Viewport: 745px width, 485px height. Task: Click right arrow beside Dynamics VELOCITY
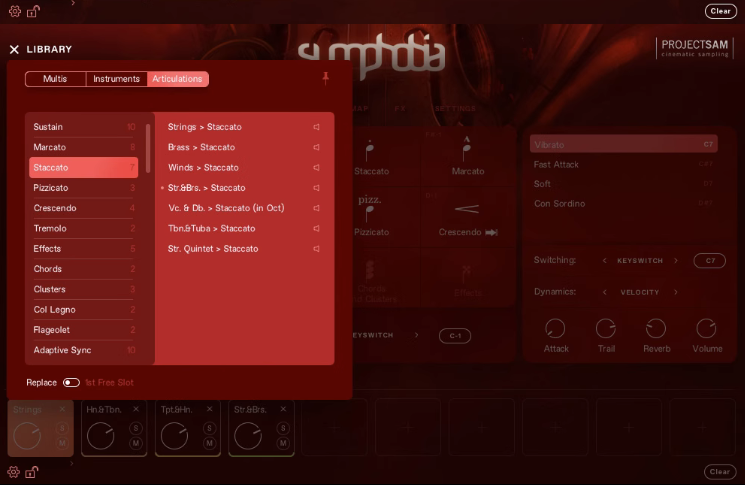[x=676, y=292]
